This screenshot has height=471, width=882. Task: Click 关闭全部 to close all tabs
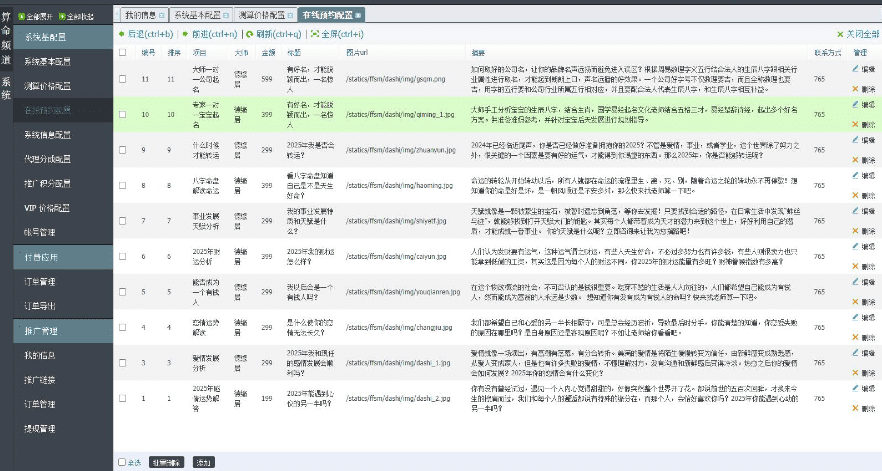[x=858, y=34]
